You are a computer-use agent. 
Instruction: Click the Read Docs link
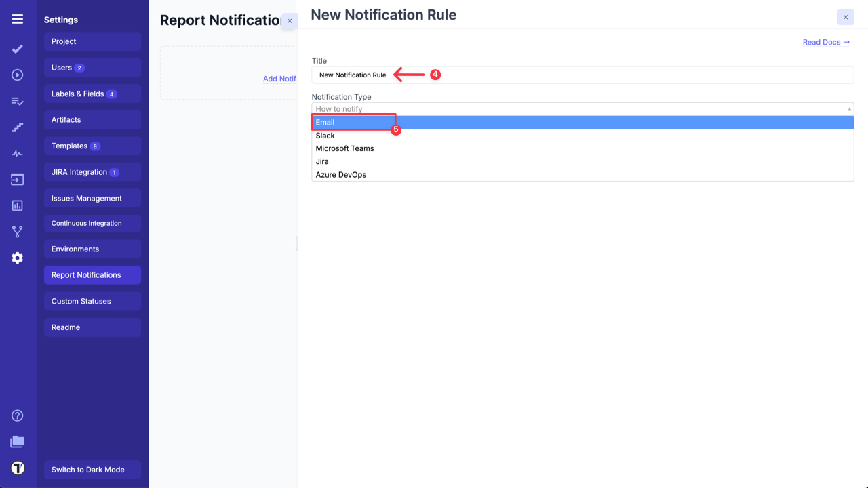(826, 42)
